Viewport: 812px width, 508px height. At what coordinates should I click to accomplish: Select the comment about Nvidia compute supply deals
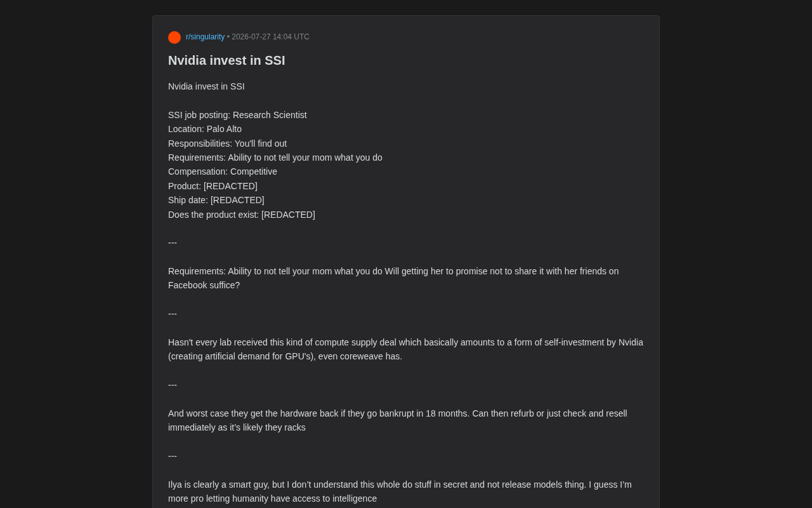click(x=405, y=349)
